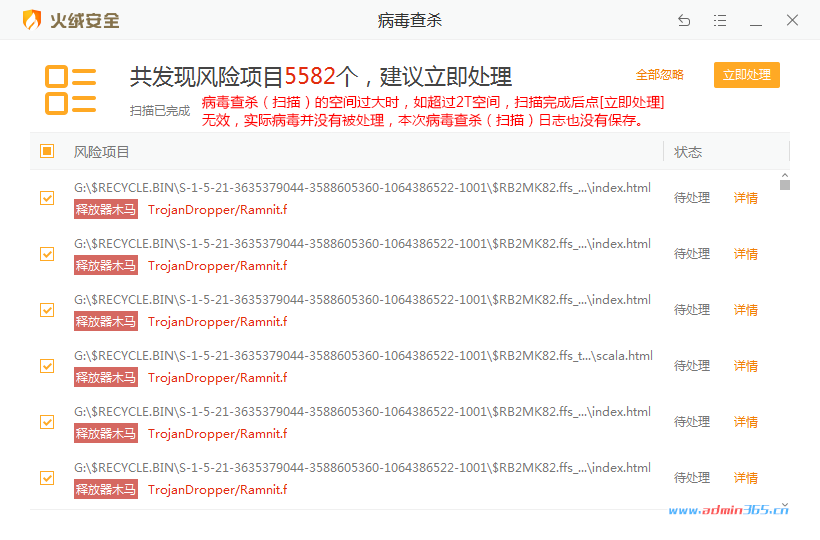Uncheck the scala.html risk item checkbox
This screenshot has width=820, height=540.
click(47, 366)
